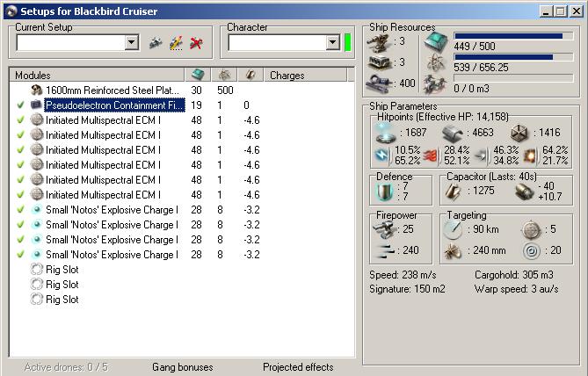Click the powergrid icon beside 539 / 656.25
The width and height of the screenshot is (588, 376).
coord(436,62)
